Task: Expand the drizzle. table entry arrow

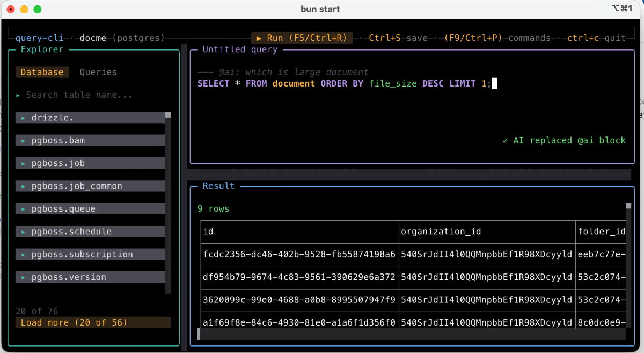Action: pos(24,118)
